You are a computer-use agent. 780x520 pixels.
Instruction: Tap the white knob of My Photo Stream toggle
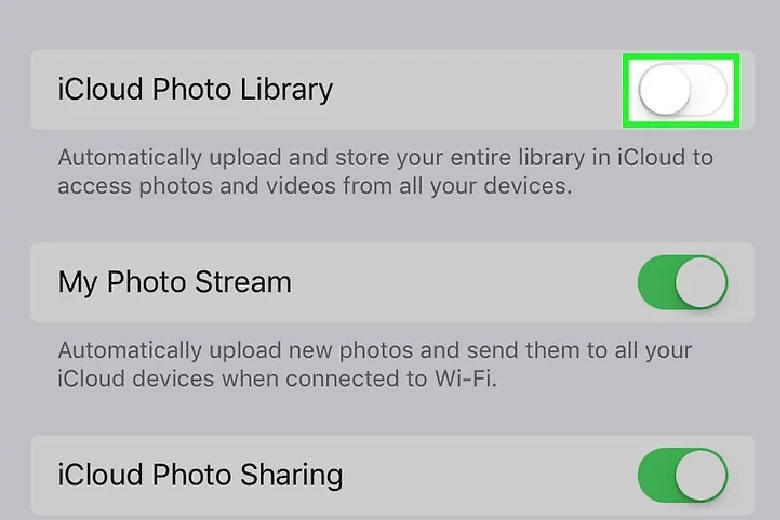pyautogui.click(x=701, y=282)
